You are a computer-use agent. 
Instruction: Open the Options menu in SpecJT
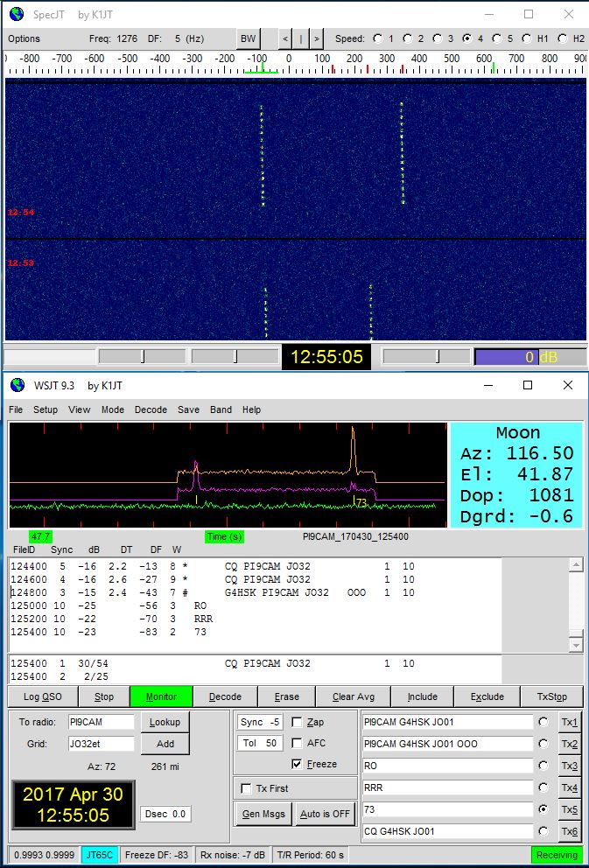click(24, 38)
